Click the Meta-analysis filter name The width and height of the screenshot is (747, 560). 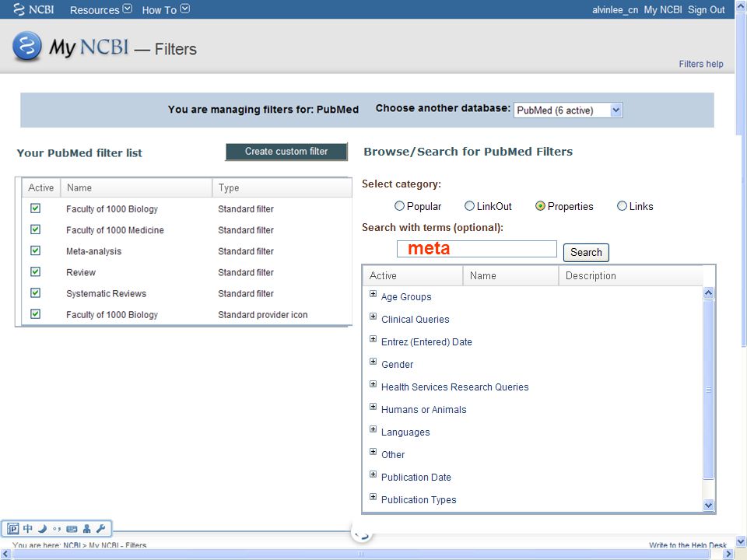tap(94, 251)
